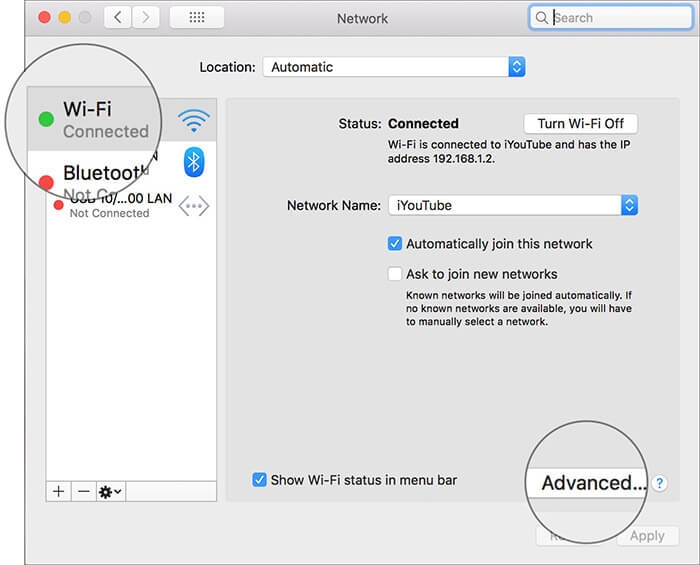Click the back navigation arrow
This screenshot has height=565, width=700.
(118, 18)
